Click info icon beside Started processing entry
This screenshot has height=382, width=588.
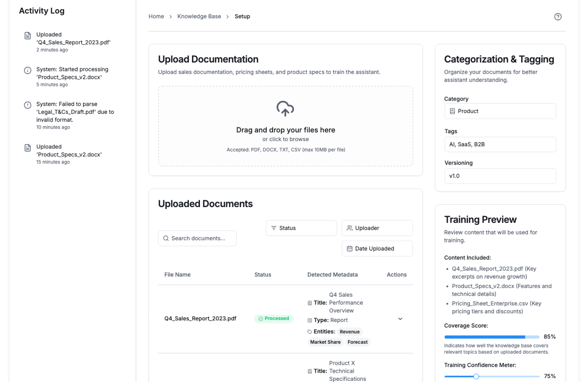[28, 70]
